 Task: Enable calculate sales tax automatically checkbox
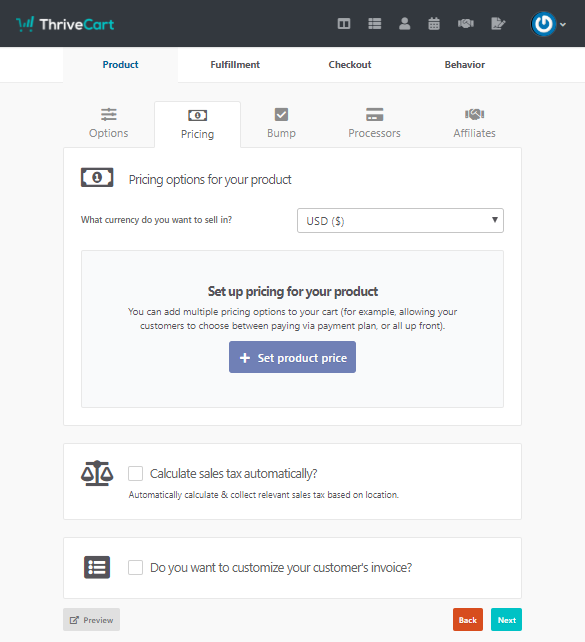[136, 473]
